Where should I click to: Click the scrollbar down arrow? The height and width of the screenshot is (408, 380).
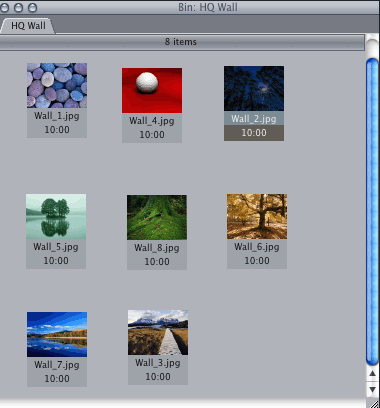[x=372, y=389]
